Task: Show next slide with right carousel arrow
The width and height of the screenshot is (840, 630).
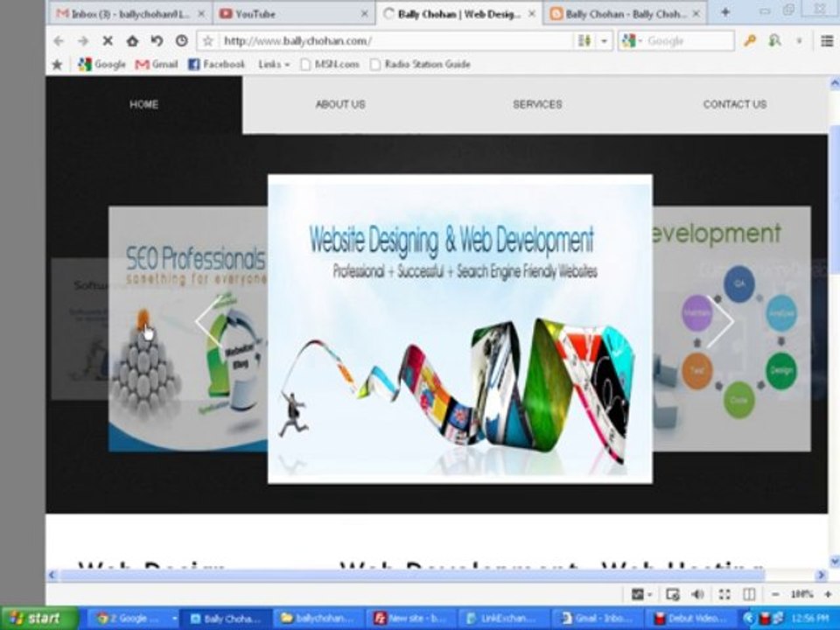Action: point(721,322)
